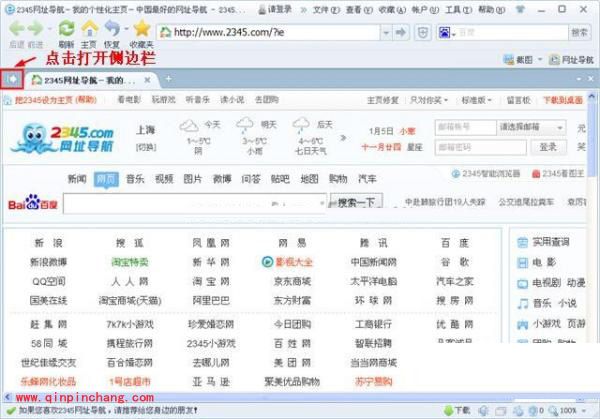Image resolution: width=600 pixels, height=419 pixels.
Task: Click the 邮箱密码 input field
Action: point(481,147)
